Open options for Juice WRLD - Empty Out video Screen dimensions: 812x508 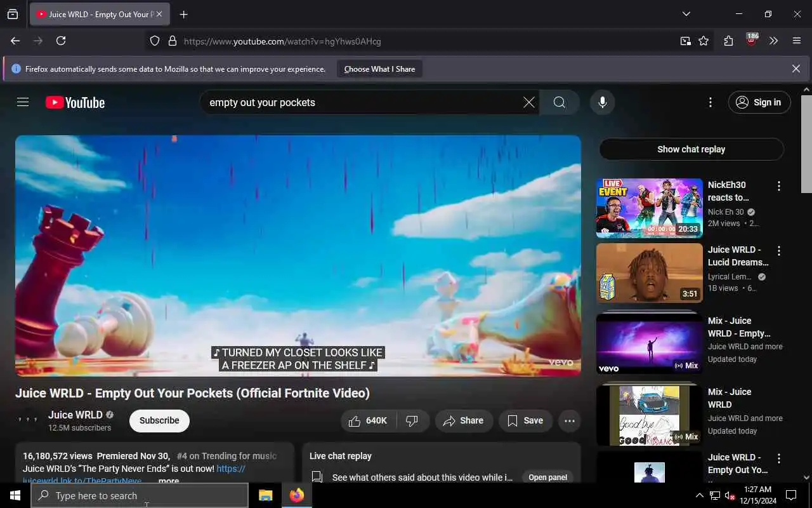tap(778, 458)
